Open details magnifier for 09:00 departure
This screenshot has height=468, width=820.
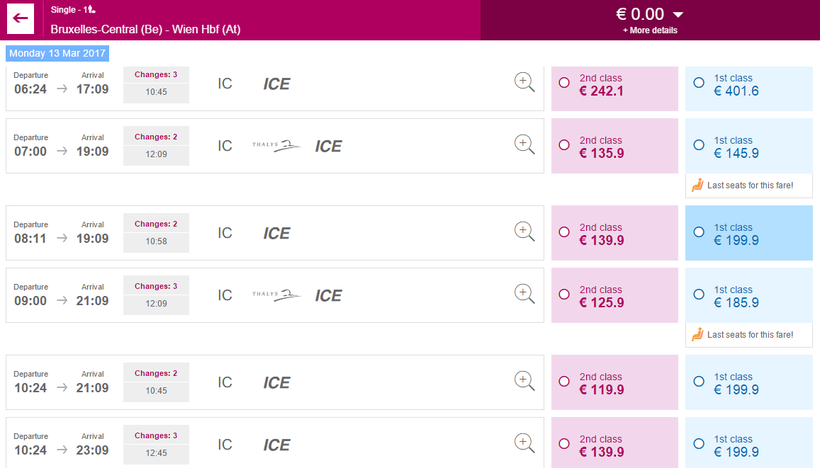[524, 294]
